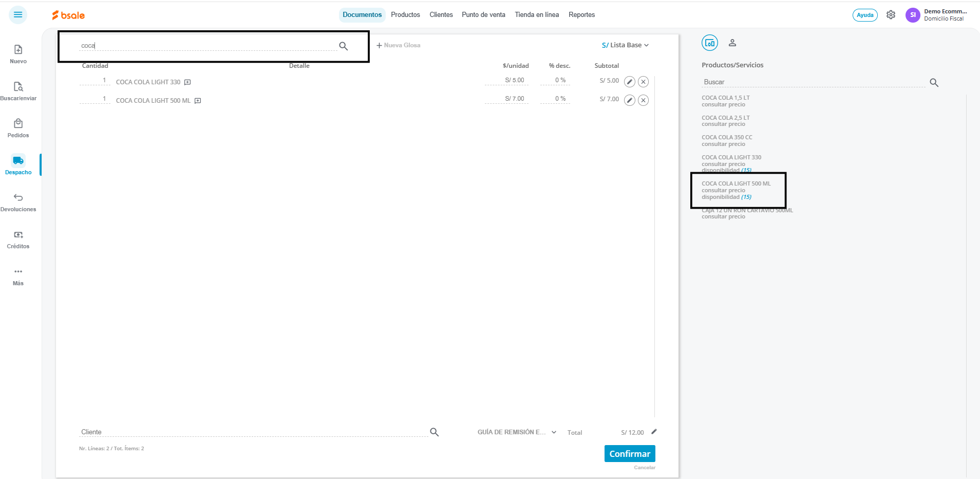Image resolution: width=980 pixels, height=479 pixels.
Task: Open Pedidos in sidebar
Action: tap(18, 128)
